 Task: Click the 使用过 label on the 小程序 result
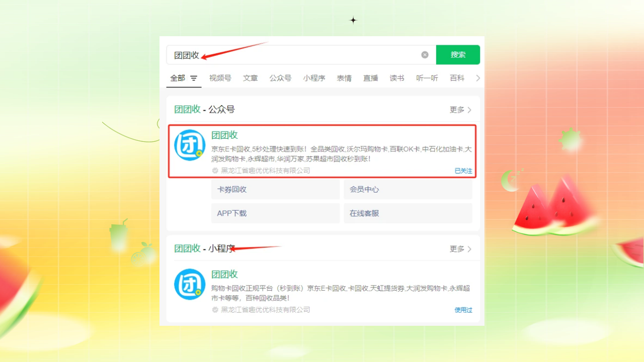[x=463, y=310]
